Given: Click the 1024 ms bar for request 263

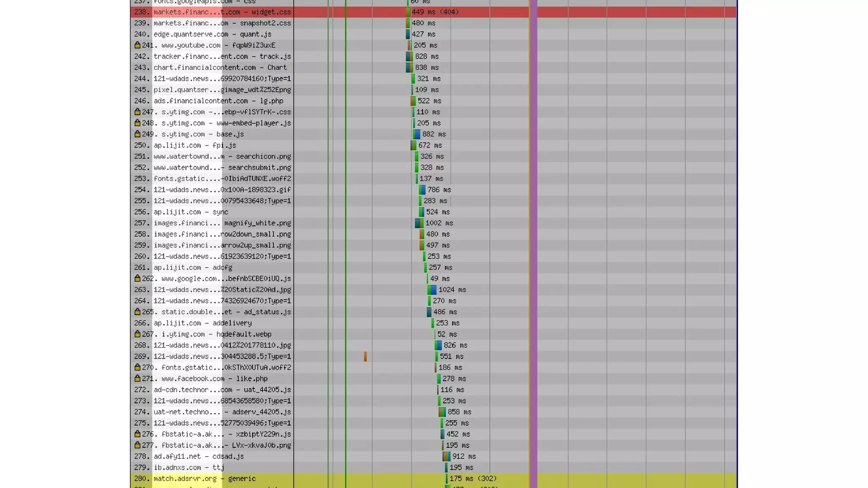Looking at the screenshot, I should point(432,290).
